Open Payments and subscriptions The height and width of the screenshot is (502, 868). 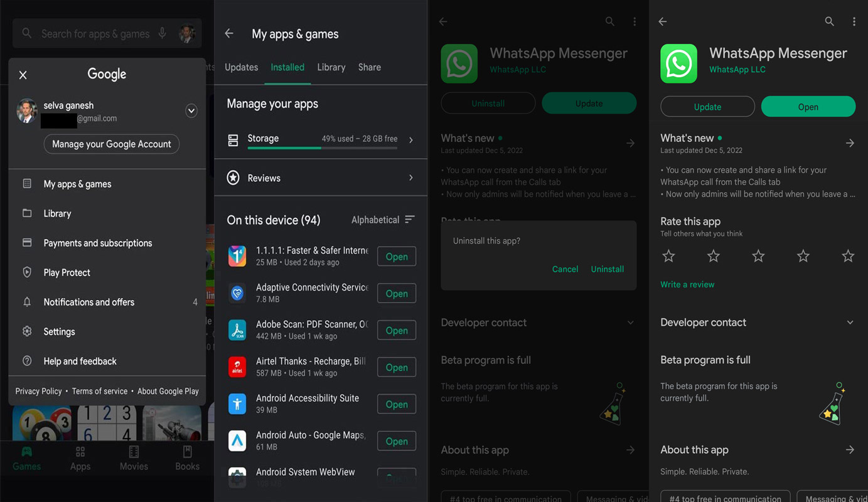107,243
